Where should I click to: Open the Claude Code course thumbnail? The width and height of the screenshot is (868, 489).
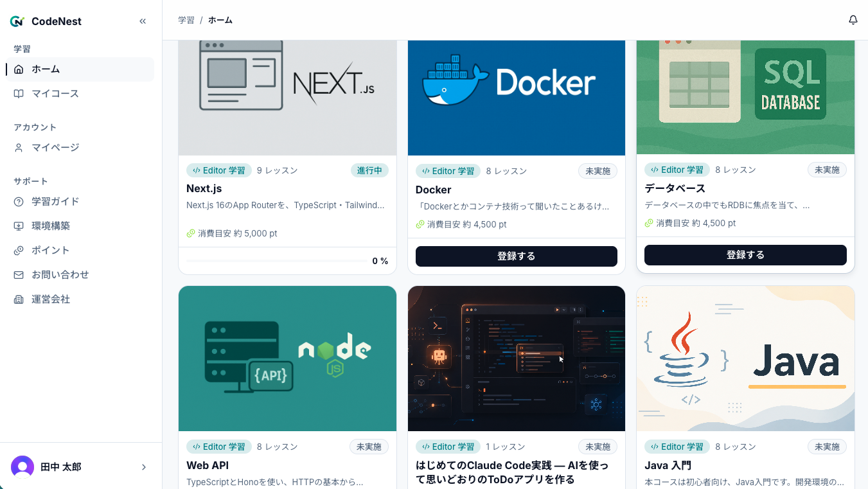[x=517, y=359]
